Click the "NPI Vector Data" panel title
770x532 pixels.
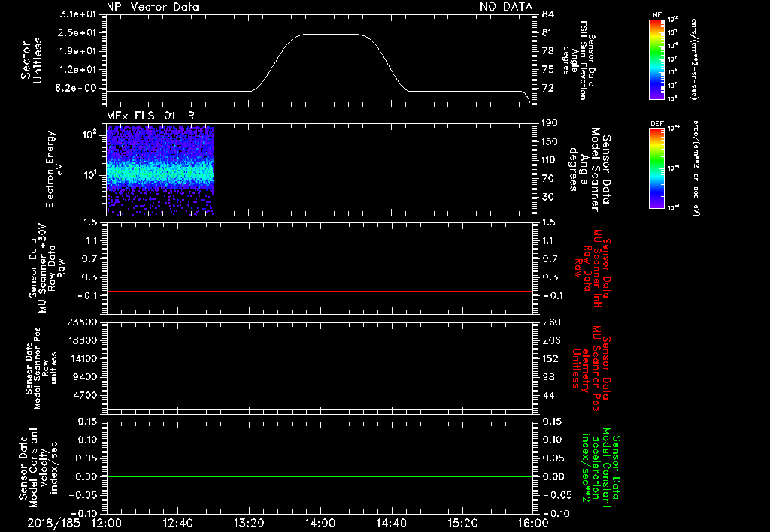(153, 7)
